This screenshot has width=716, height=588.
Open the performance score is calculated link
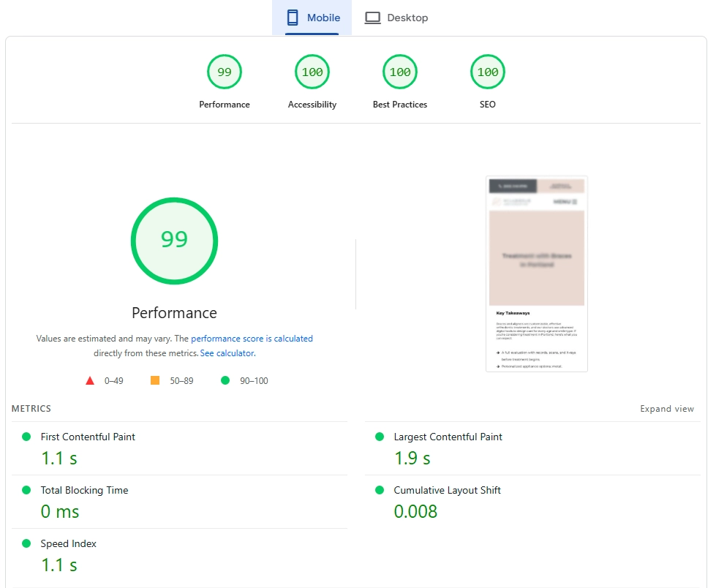tap(252, 338)
